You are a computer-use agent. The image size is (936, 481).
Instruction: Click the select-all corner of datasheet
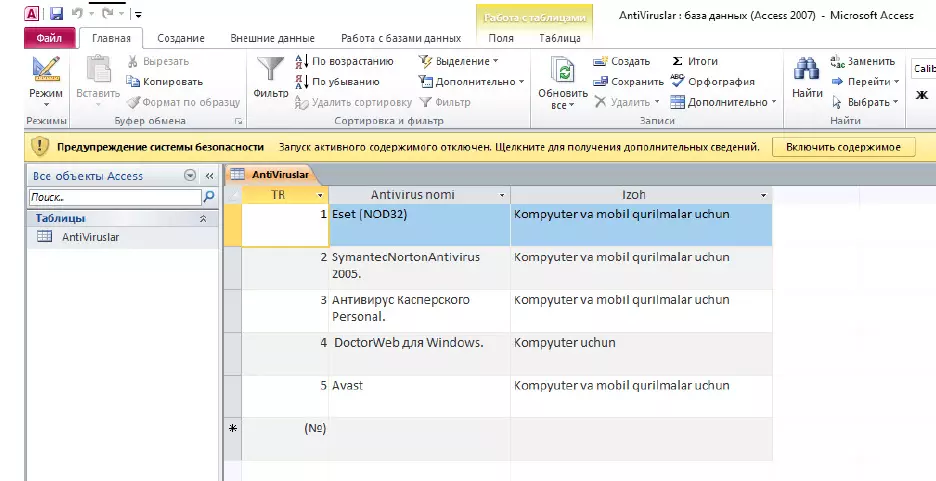click(x=233, y=195)
